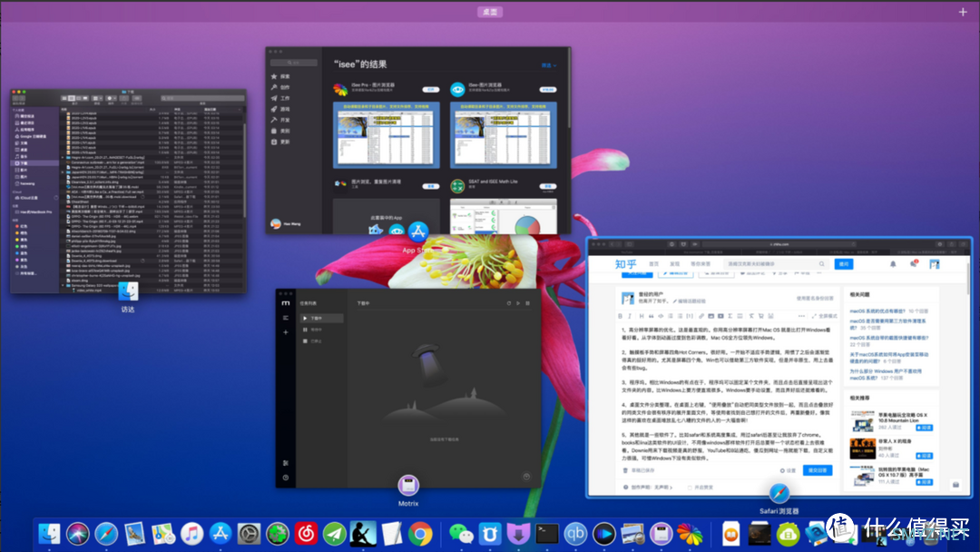
Task: Open Maps from the Dock
Action: click(x=163, y=534)
